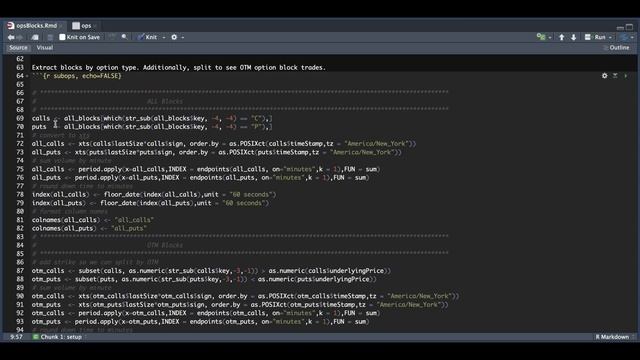Show document in new window
The height and width of the screenshot is (360, 640).
coord(35,37)
